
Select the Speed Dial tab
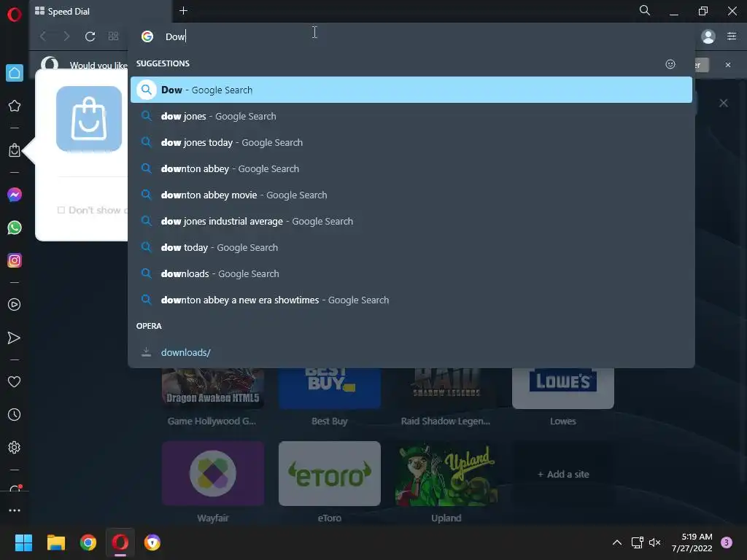pos(100,12)
